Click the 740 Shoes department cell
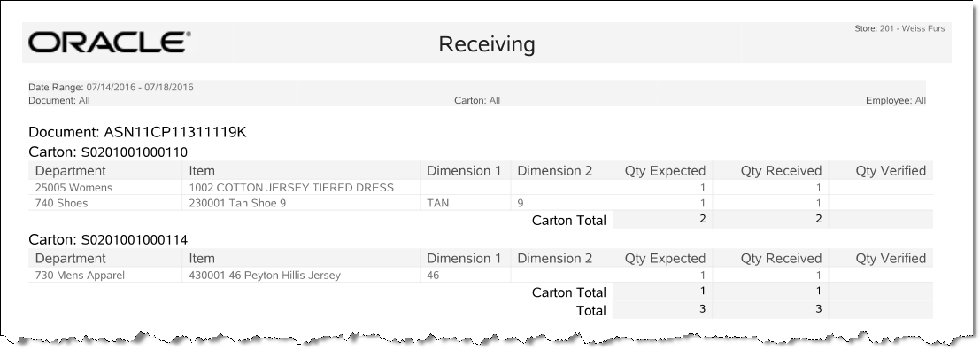This screenshot has width=980, height=350. (61, 203)
